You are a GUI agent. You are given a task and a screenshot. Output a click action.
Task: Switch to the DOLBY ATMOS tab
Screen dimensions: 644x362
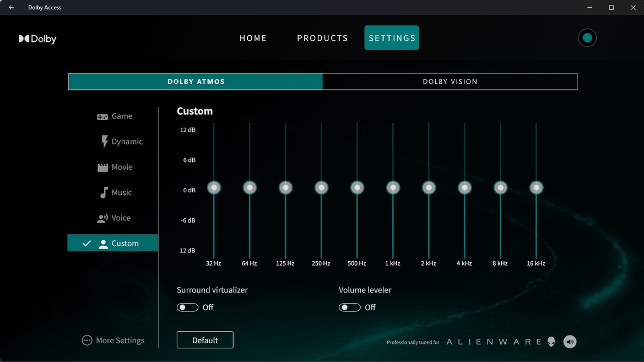tap(196, 82)
